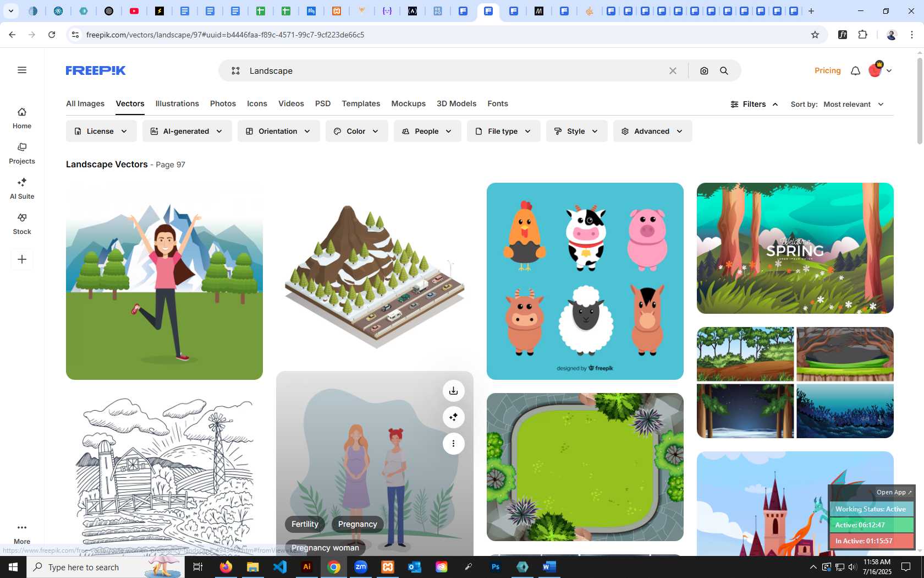Image resolution: width=924 pixels, height=578 pixels.
Task: Switch to Videos tab
Action: coord(291,103)
